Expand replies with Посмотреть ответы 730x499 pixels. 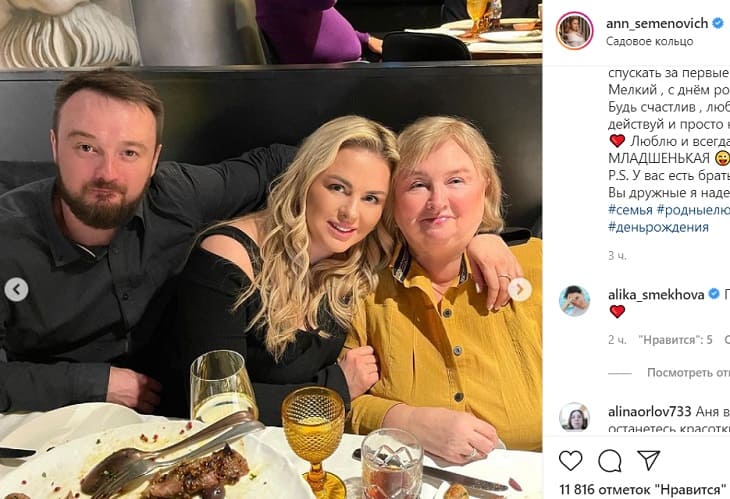tap(688, 373)
